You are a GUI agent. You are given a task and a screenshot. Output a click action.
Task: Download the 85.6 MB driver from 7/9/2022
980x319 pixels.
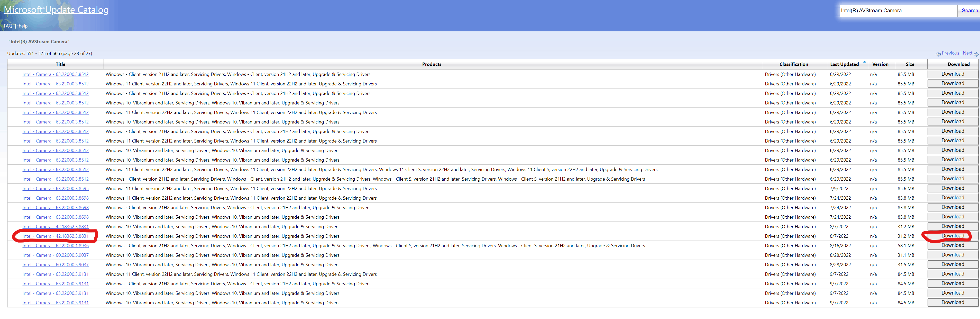point(952,188)
